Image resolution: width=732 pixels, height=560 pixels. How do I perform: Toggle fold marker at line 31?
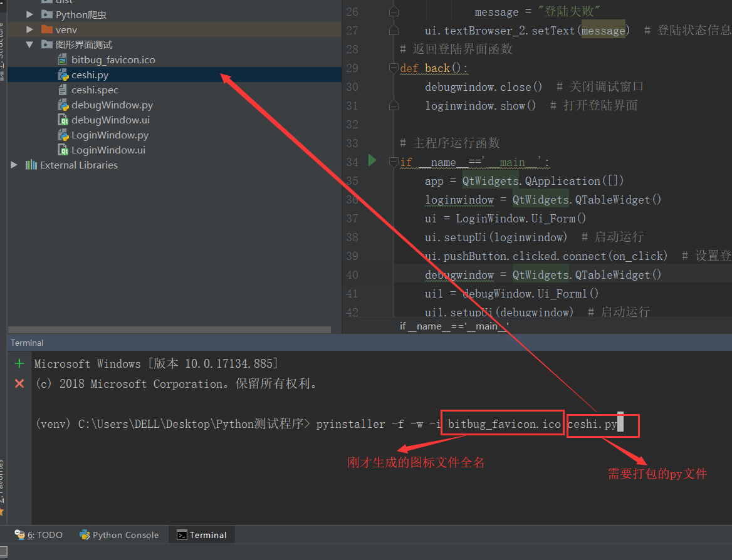point(394,105)
